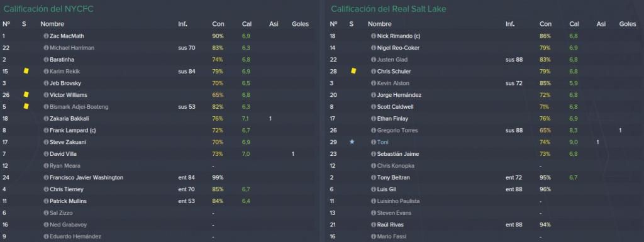Sort Real Salt Lake table by Nombre
Image resolution: width=644 pixels, height=242 pixels.
[379, 24]
